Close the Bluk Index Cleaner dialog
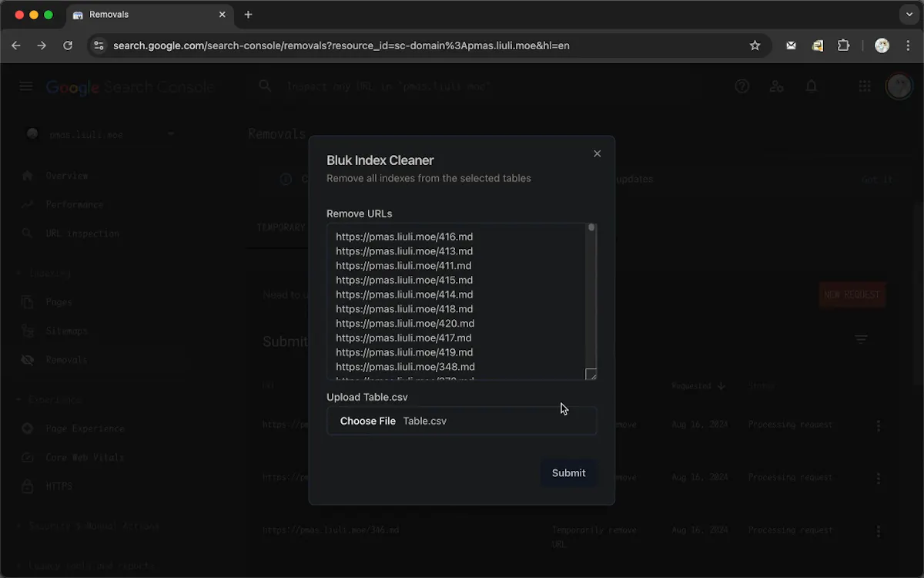The height and width of the screenshot is (578, 924). click(x=597, y=154)
